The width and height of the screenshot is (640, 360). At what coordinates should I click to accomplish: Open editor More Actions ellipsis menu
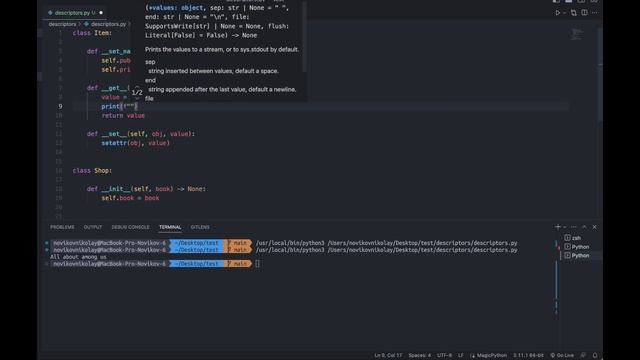pos(595,13)
